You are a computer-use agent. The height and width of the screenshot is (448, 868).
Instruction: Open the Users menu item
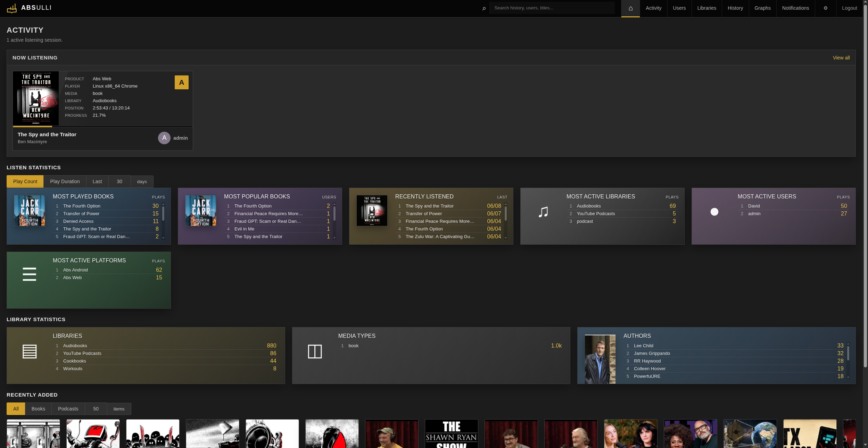(679, 8)
